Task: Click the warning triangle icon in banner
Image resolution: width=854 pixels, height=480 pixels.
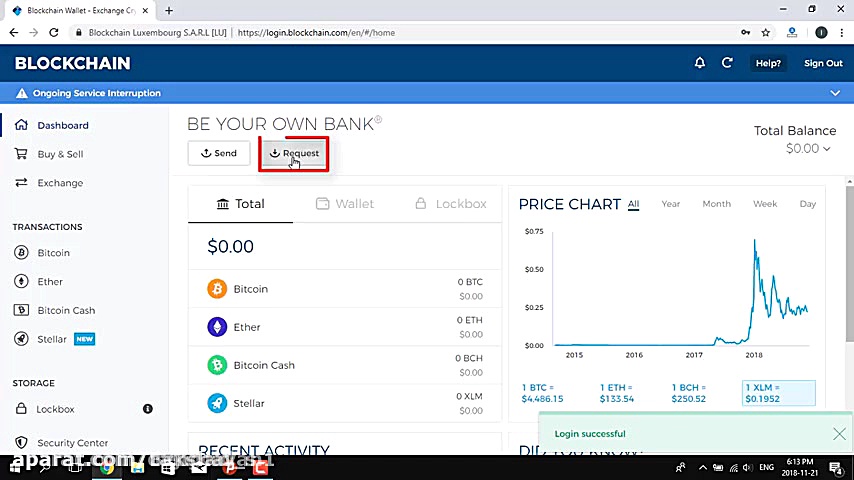Action: tap(21, 93)
